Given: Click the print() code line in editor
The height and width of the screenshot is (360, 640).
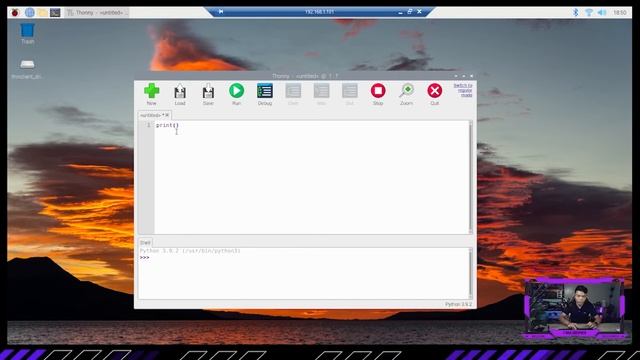Looking at the screenshot, I should pos(167,125).
